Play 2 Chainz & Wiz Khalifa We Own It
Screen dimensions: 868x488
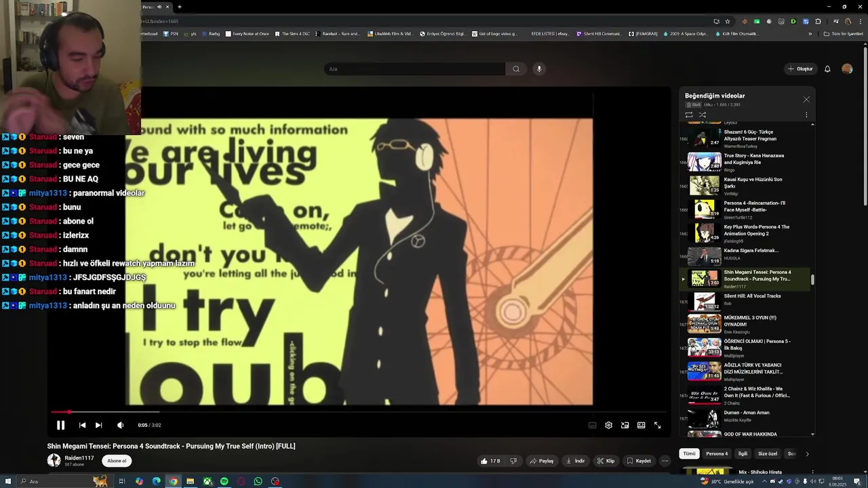pos(745,395)
